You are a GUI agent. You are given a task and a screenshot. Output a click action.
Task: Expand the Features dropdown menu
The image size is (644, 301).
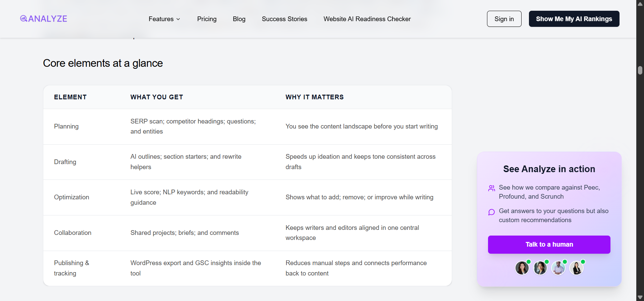click(164, 19)
